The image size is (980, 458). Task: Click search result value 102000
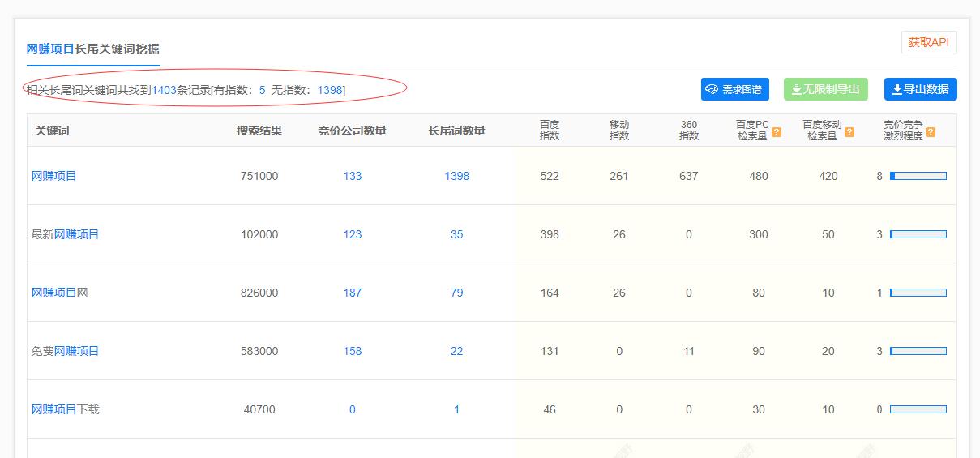point(259,234)
